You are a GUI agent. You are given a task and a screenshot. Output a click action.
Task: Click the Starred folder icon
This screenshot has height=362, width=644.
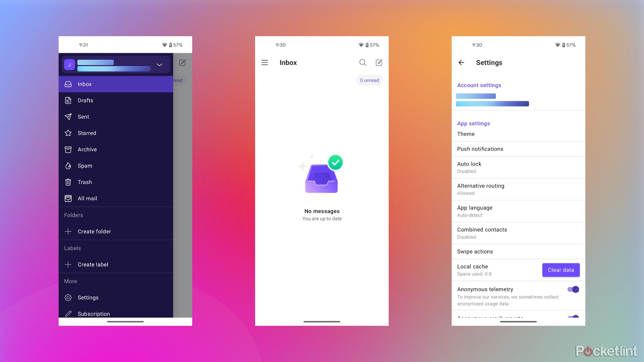pos(69,132)
